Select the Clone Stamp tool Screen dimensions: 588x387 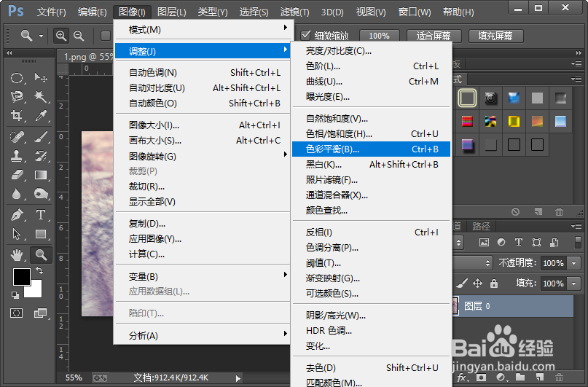17,156
